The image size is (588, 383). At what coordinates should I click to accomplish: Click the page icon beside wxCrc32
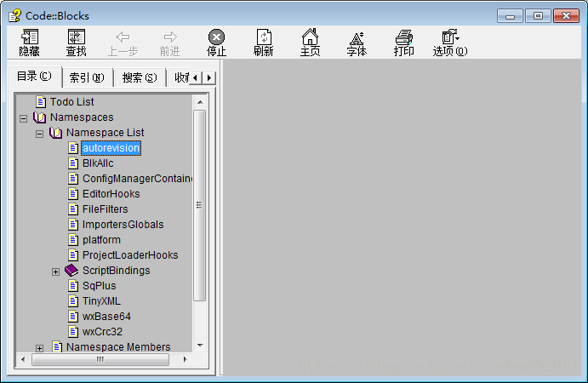[x=73, y=332]
